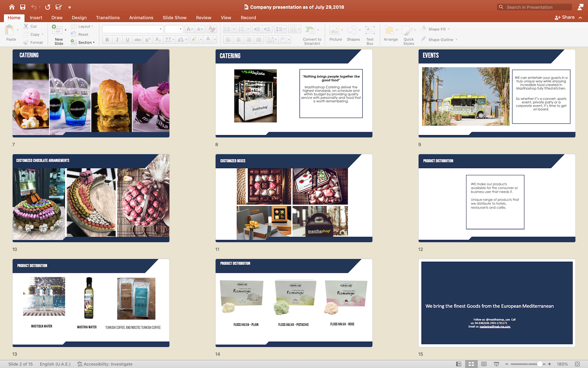Open the Paste options dropdown arrow
The image size is (588, 368).
point(18,30)
